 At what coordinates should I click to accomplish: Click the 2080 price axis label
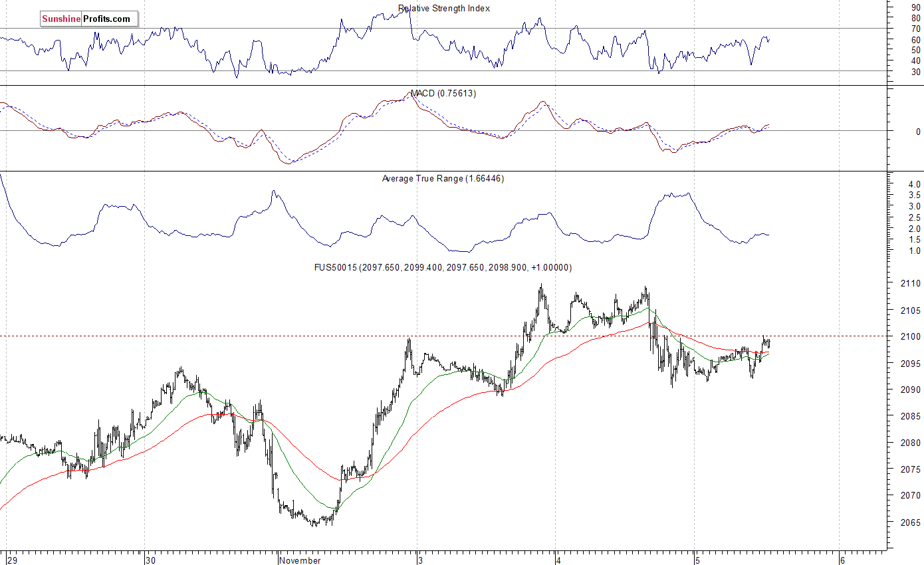(910, 443)
